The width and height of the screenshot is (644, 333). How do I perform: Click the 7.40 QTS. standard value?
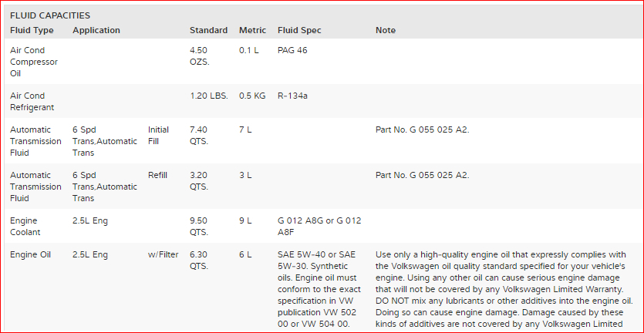pos(199,135)
